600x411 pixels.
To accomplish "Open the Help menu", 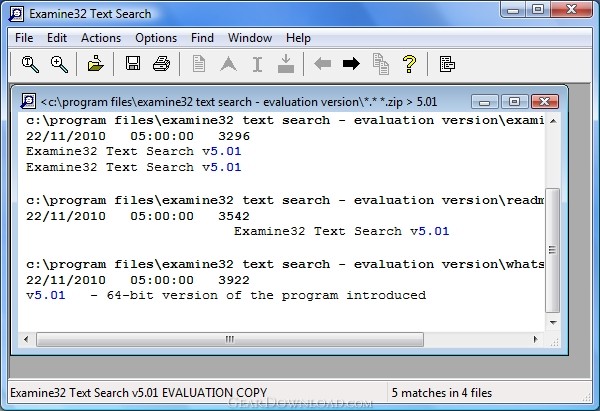I will pos(298,38).
